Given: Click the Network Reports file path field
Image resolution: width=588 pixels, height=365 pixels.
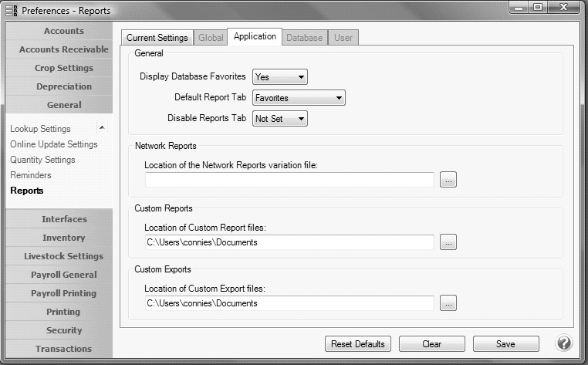Looking at the screenshot, I should [x=289, y=180].
